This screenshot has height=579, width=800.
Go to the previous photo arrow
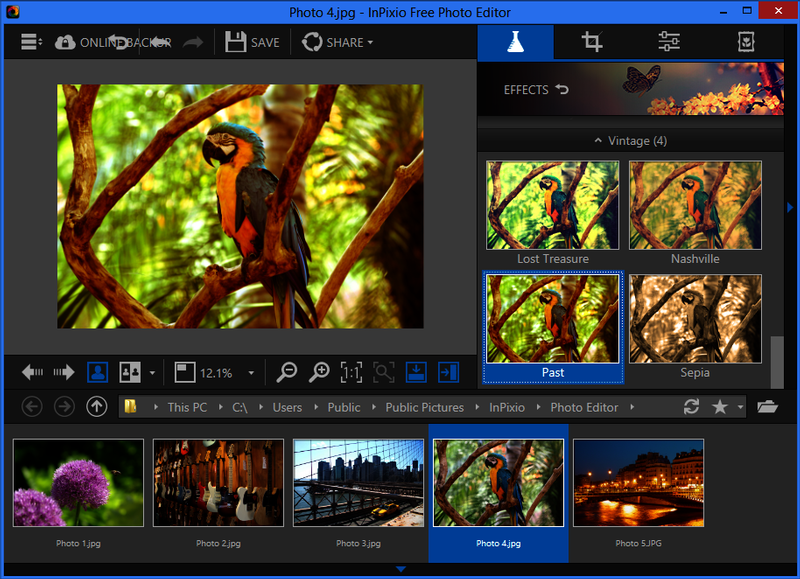click(x=32, y=372)
